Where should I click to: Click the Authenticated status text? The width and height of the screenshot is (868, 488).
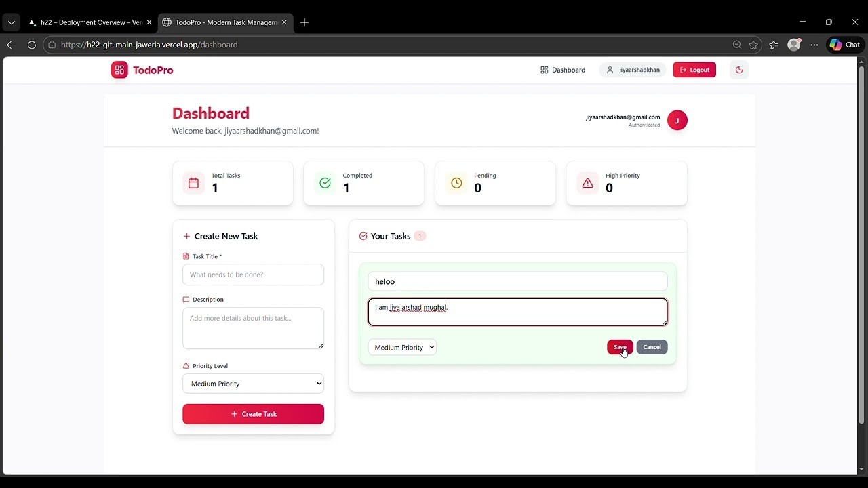click(x=644, y=125)
